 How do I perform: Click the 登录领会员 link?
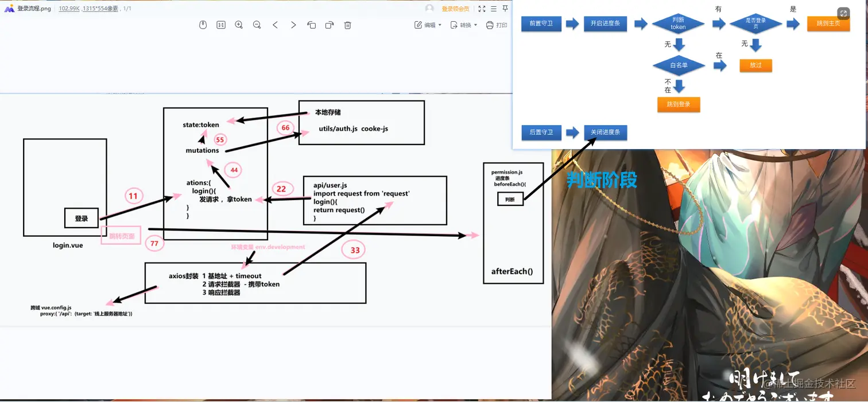tap(455, 9)
